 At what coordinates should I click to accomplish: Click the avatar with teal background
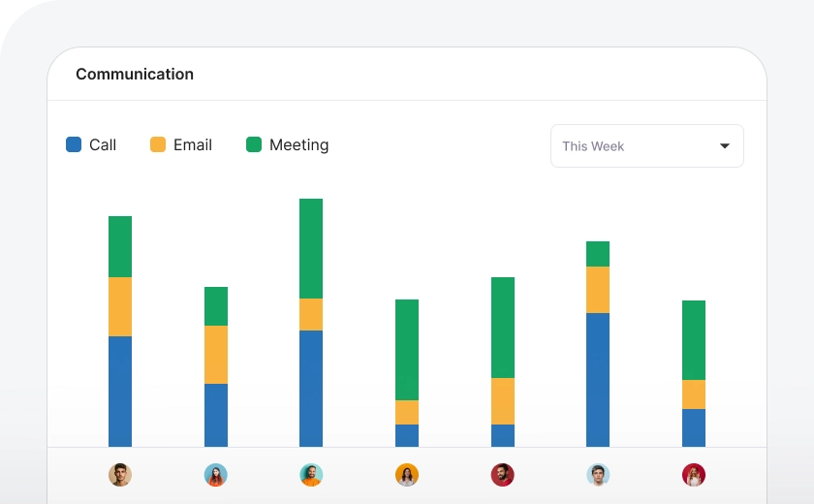click(311, 475)
